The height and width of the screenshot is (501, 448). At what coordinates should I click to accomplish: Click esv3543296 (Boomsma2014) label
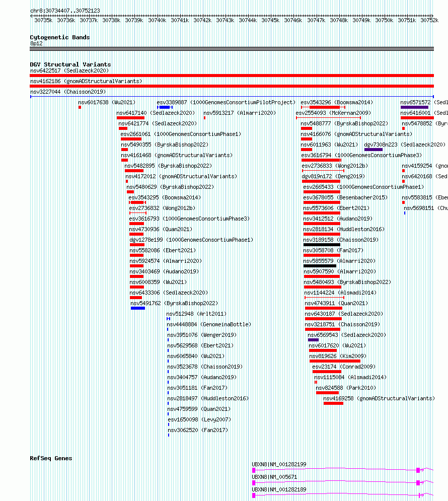(337, 102)
